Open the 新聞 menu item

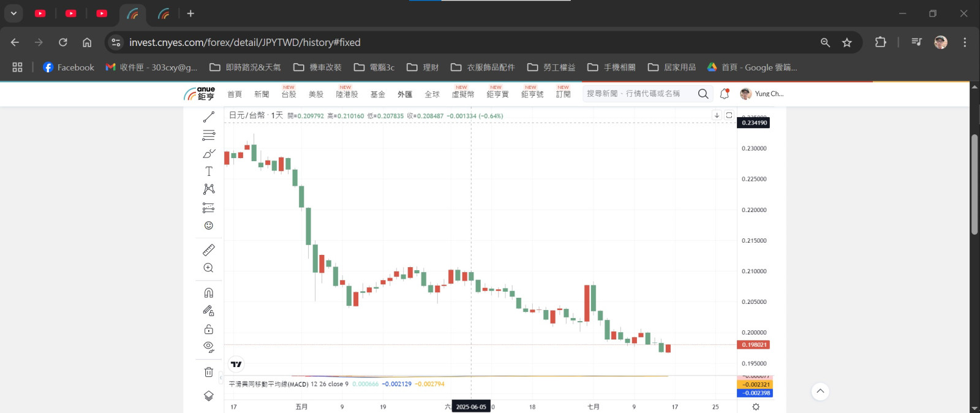click(x=262, y=94)
